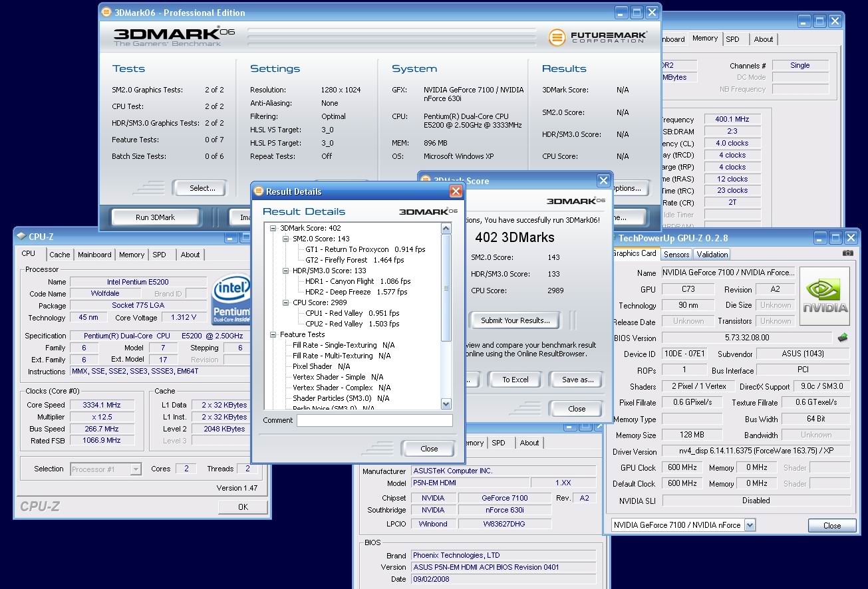Viewport: 868px width, 589px height.
Task: Switch to the Sensors tab in GPU-Z
Action: click(x=676, y=254)
